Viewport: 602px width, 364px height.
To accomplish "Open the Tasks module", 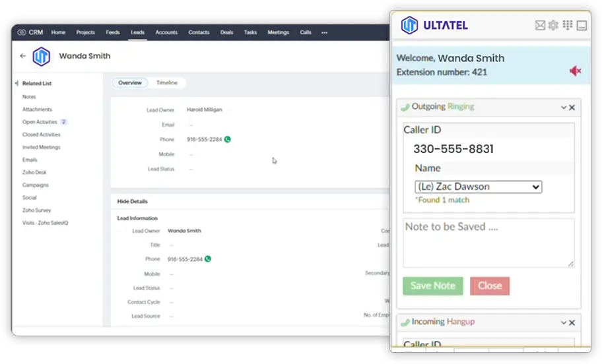I will coord(250,32).
